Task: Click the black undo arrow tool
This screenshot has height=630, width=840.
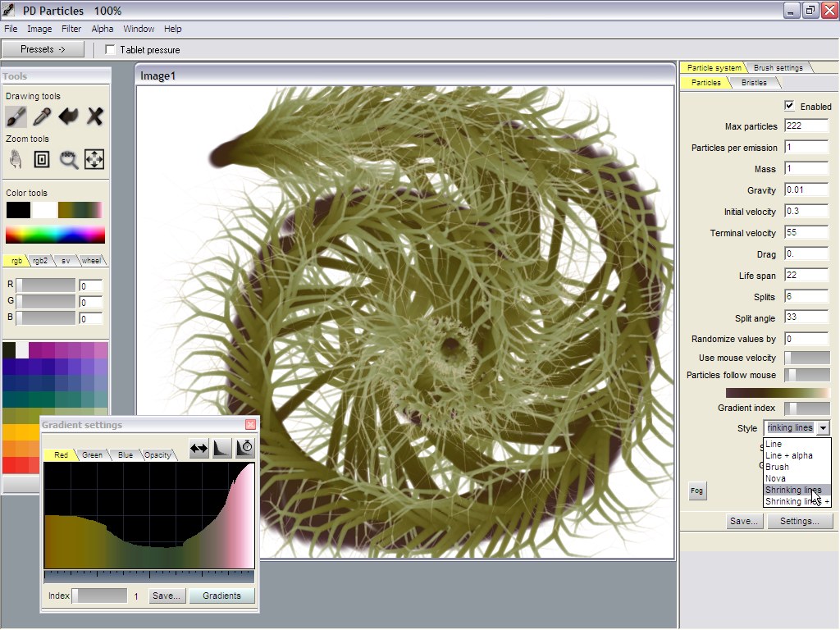Action: click(x=69, y=116)
